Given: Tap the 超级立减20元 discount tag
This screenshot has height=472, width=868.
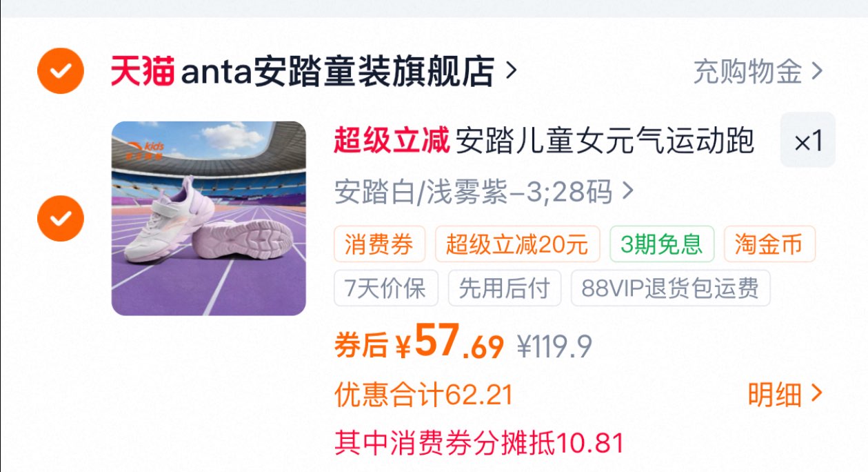Looking at the screenshot, I should (517, 244).
